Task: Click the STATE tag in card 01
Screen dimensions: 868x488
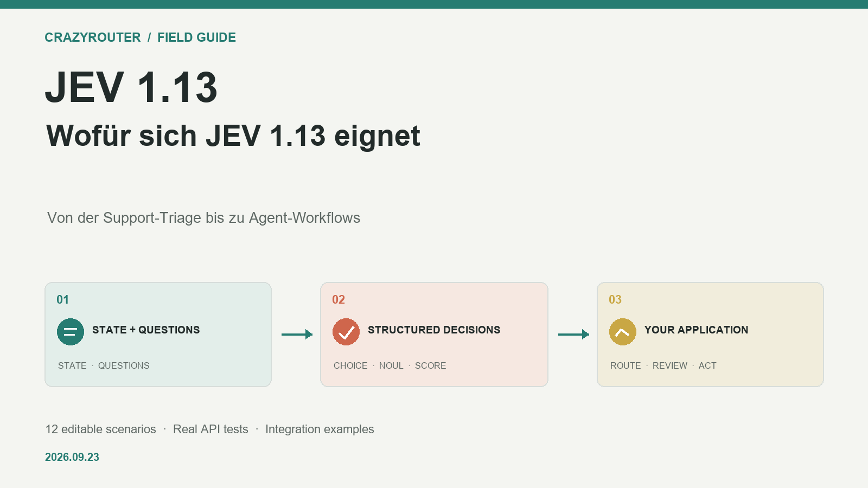Action: pos(72,365)
